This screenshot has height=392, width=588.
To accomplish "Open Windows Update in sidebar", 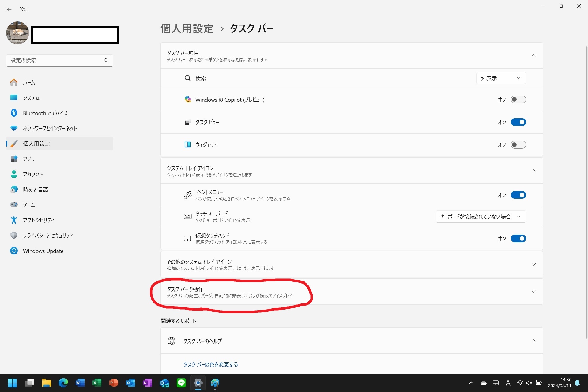I will tap(43, 251).
